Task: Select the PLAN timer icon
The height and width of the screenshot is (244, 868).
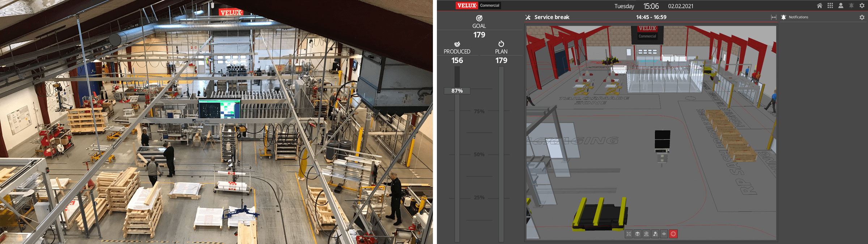Action: tap(501, 44)
